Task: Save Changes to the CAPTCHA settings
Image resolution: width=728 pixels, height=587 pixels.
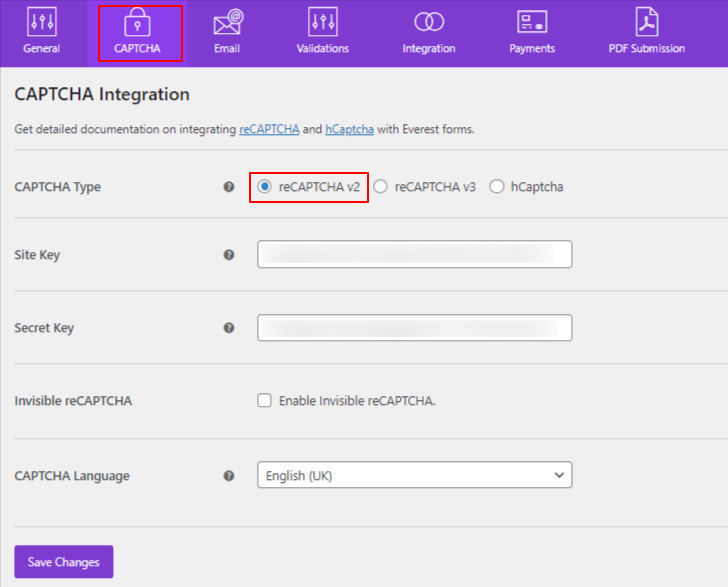Action: (x=64, y=561)
